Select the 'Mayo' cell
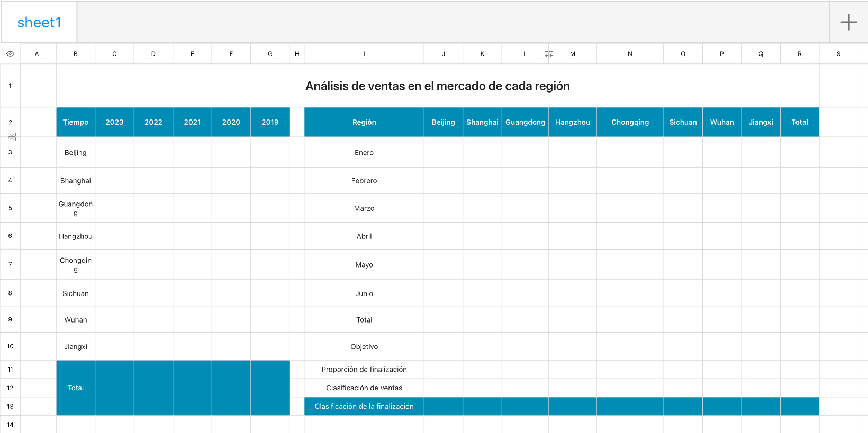This screenshot has width=868, height=433. (x=364, y=264)
